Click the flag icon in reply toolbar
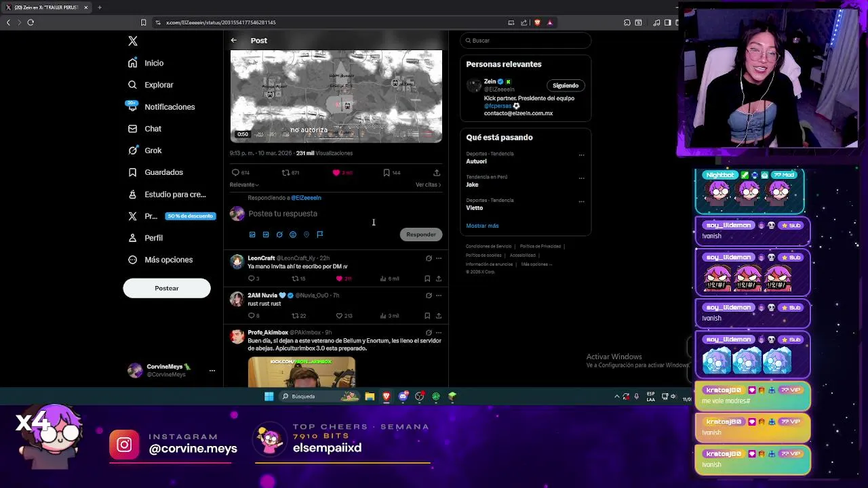Screen dimensions: 868x488 point(320,235)
